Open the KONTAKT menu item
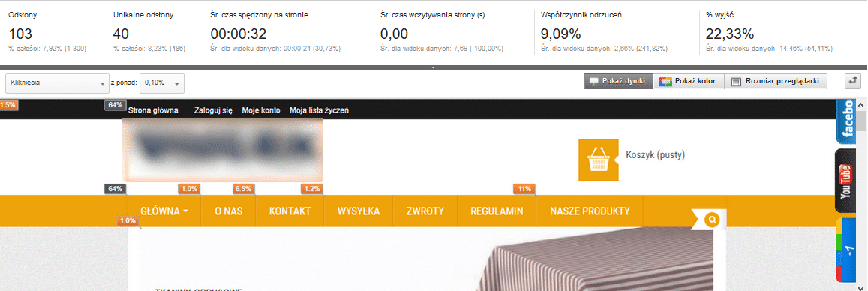Viewport: 868px width, 291px height. tap(290, 211)
